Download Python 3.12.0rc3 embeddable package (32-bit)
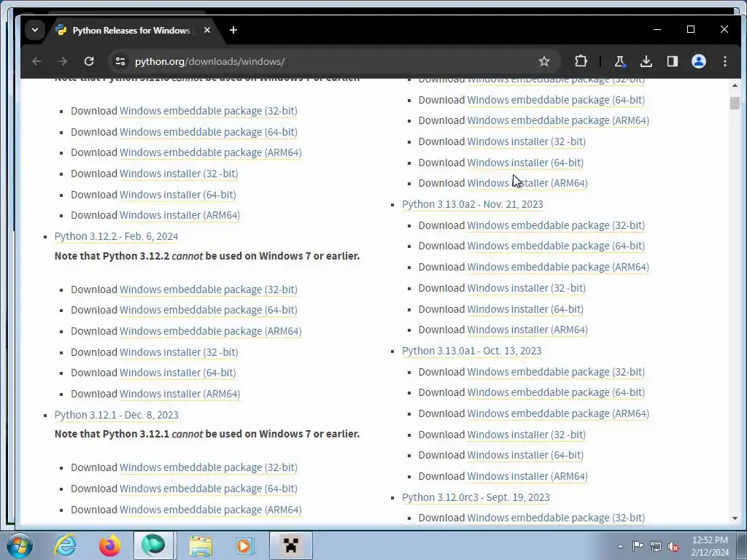This screenshot has height=560, width=747. point(556,518)
